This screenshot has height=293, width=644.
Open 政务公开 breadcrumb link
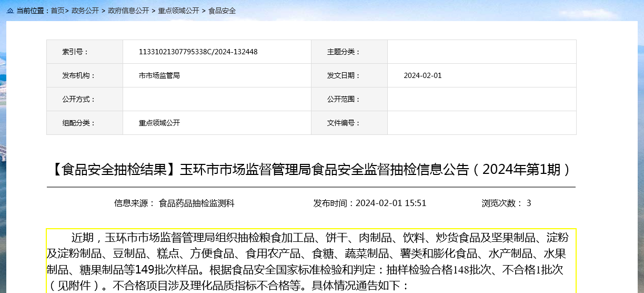(x=85, y=11)
